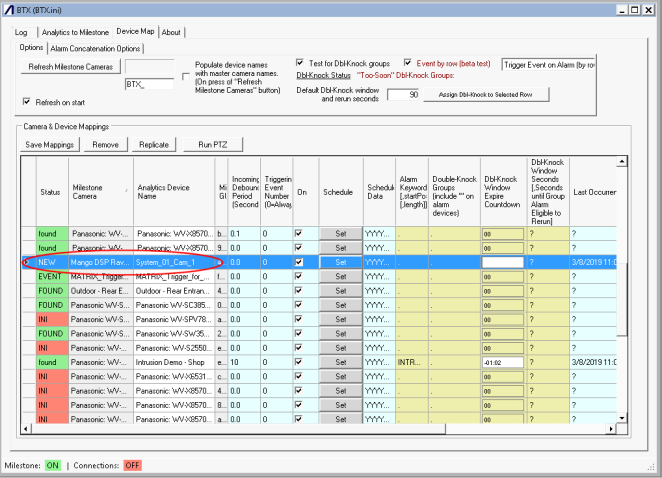Viewport: 662px width, 478px height.
Task: Click the Schedule column header
Action: click(341, 192)
